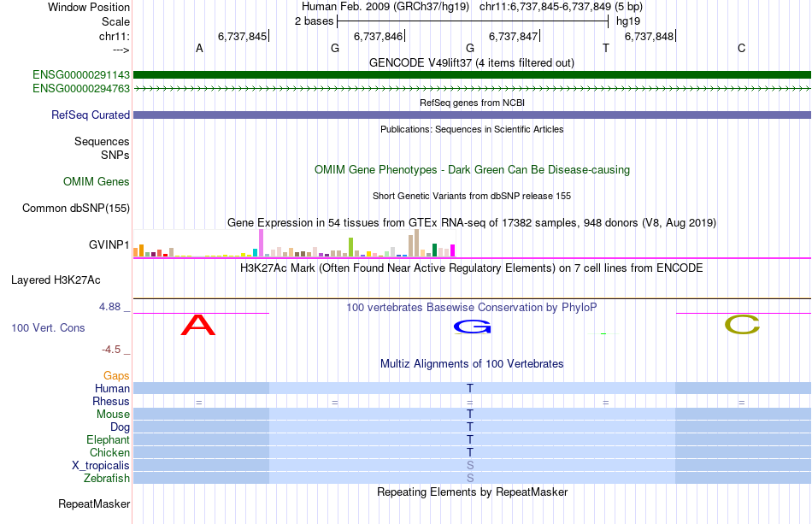Click the S codon in X_tropicalis row
This screenshot has height=524, width=812.
[470, 466]
